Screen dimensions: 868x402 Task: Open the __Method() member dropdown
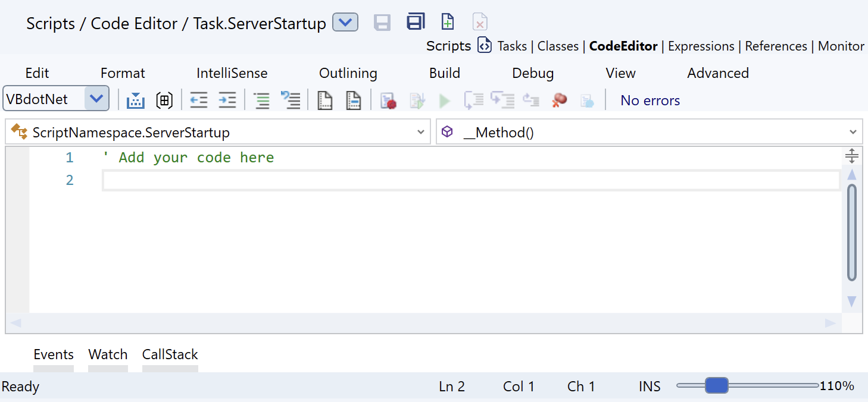pos(853,133)
